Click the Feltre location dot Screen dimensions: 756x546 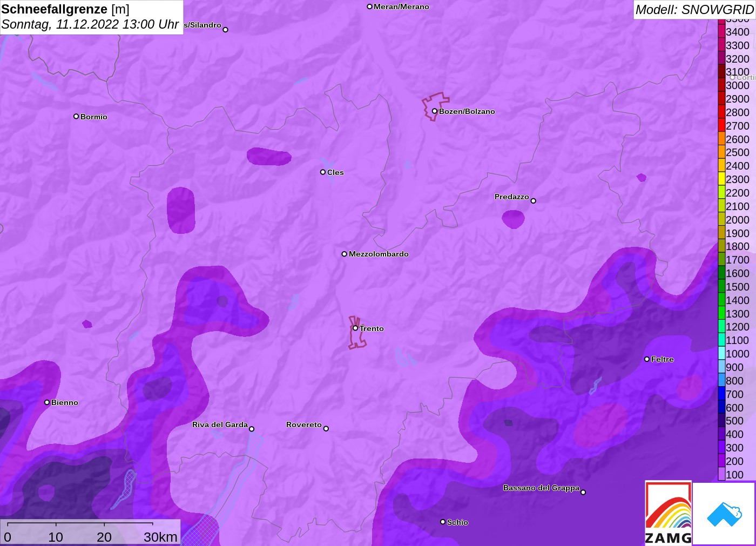647,359
